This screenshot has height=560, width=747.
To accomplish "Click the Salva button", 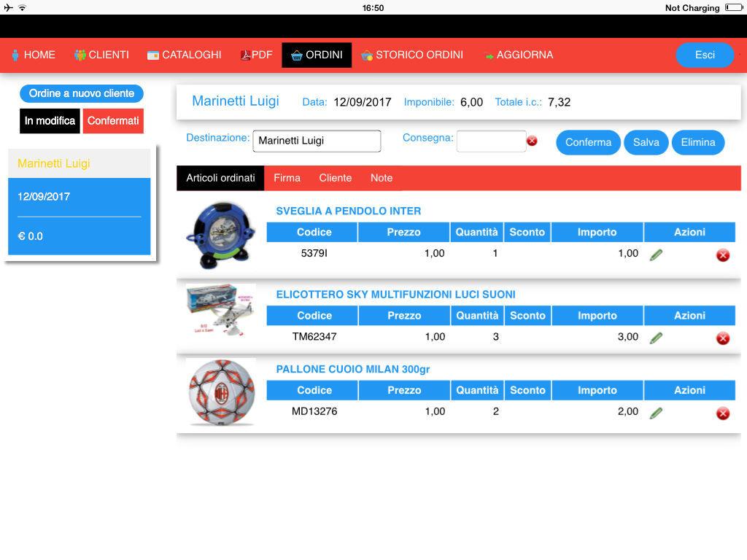I will coord(646,142).
